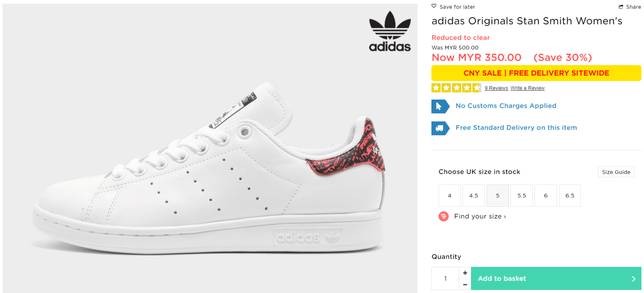The width and height of the screenshot is (644, 293).
Task: Click the quantity input field
Action: [445, 279]
